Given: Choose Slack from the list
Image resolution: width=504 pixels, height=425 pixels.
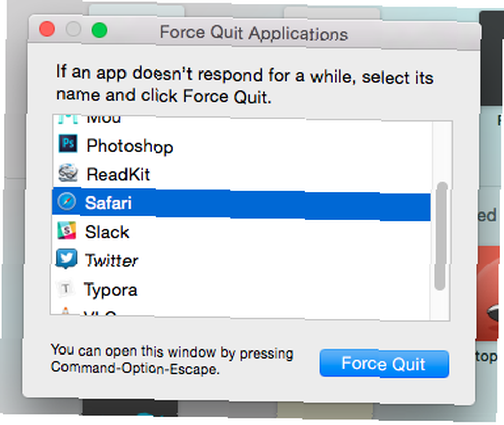Looking at the screenshot, I should (241, 233).
